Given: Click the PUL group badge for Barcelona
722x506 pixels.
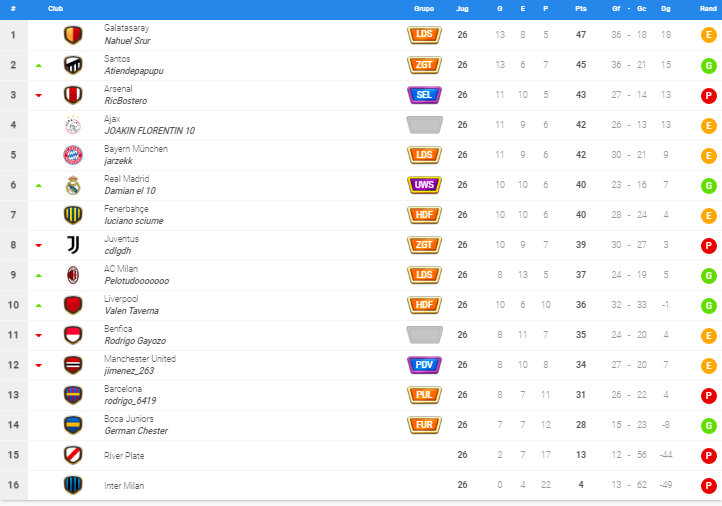Looking at the screenshot, I should tap(424, 395).
